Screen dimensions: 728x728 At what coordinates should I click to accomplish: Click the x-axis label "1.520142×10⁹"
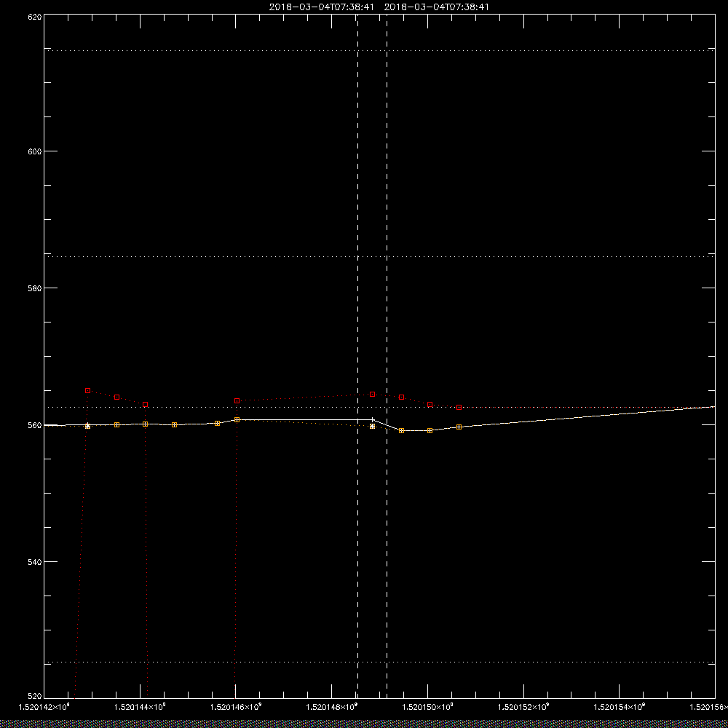pyautogui.click(x=44, y=707)
